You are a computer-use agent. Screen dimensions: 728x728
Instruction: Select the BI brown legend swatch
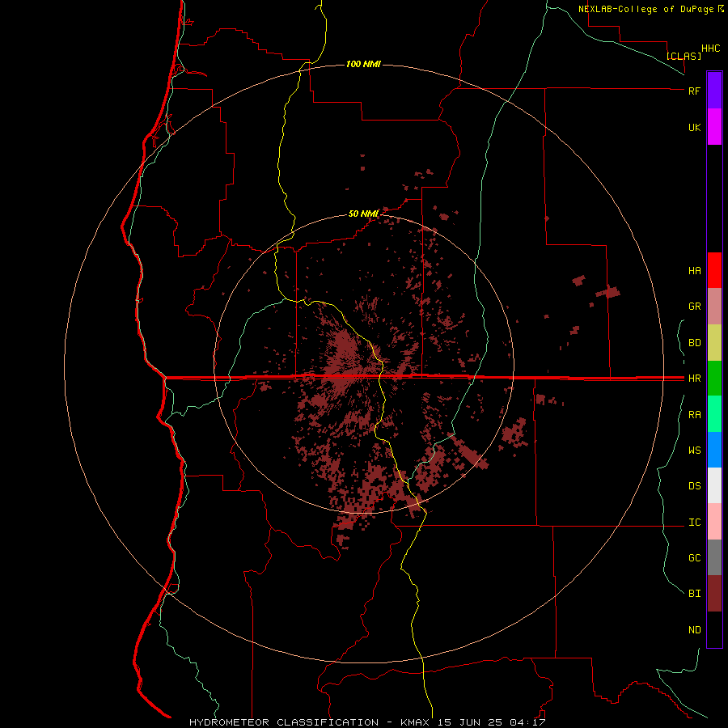pyautogui.click(x=714, y=594)
